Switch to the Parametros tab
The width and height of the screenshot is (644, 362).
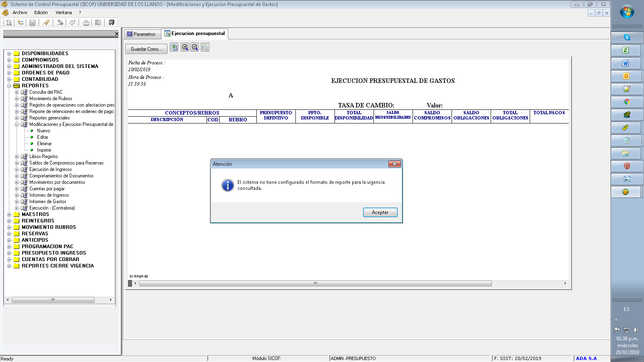[141, 34]
